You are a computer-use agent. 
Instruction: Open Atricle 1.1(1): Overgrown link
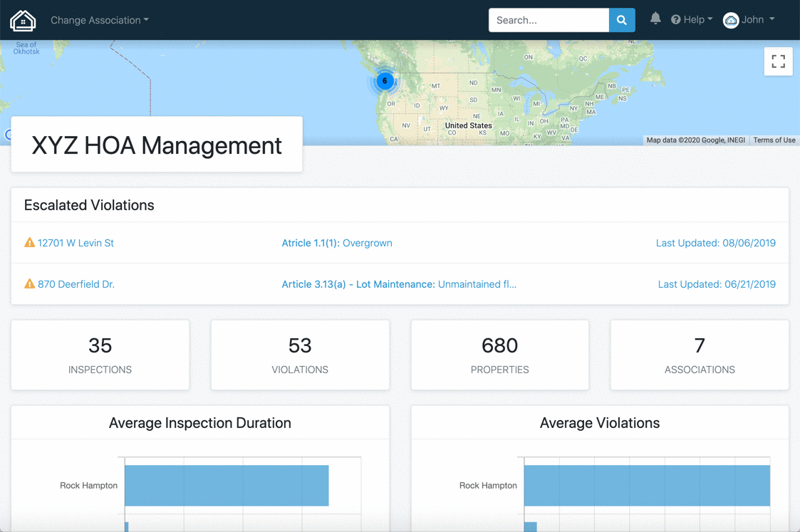click(x=337, y=244)
